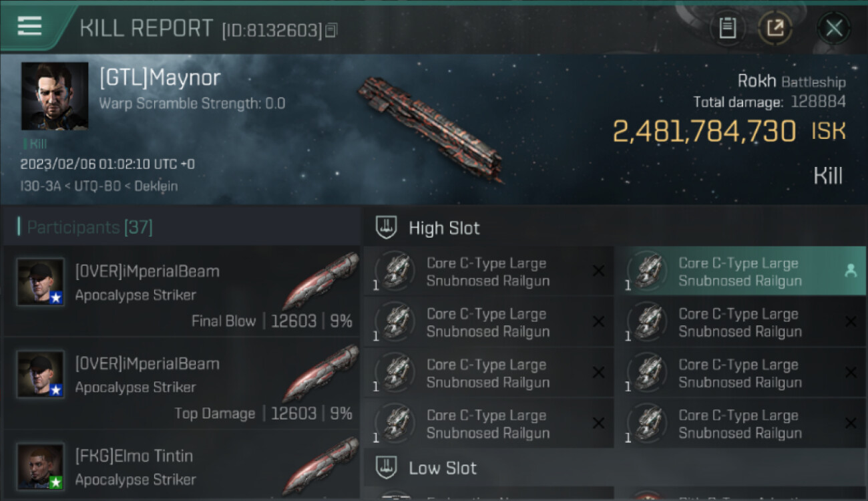Click the Low Slot section icon

[x=387, y=468]
